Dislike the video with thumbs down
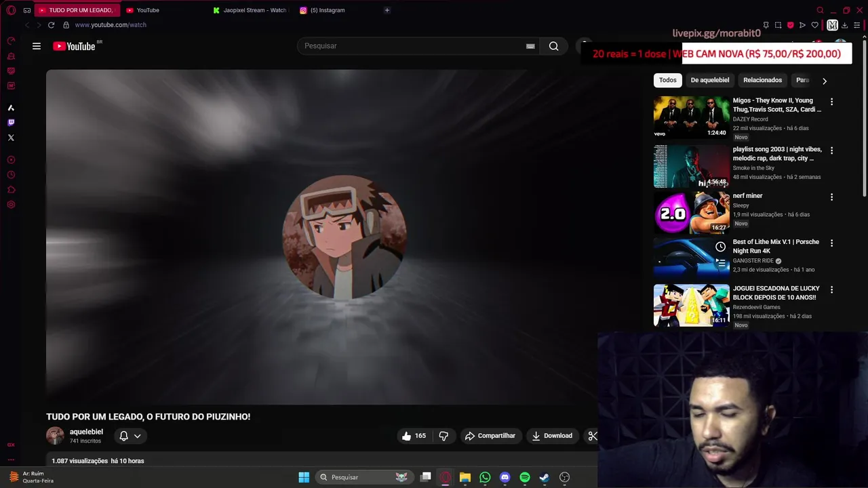 (443, 436)
